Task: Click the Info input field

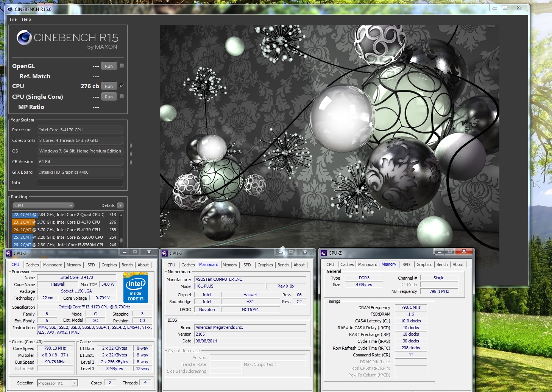Action: coord(80,183)
